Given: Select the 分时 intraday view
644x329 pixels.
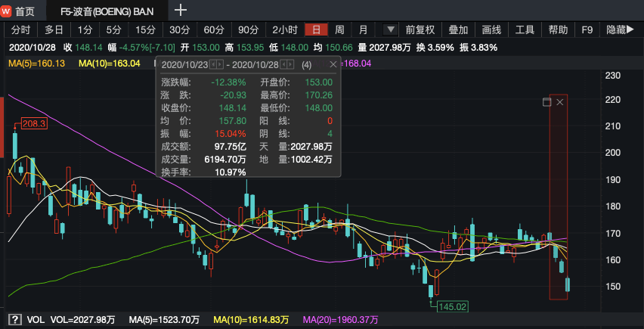Looking at the screenshot, I should [x=20, y=29].
